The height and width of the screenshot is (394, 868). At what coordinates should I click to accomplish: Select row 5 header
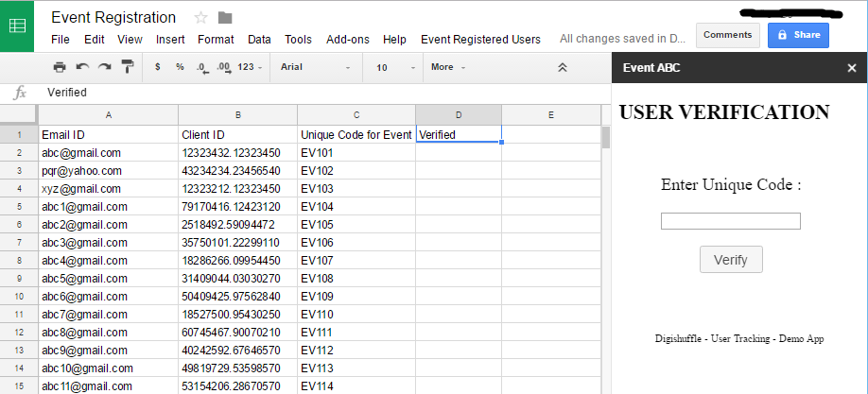coord(19,207)
